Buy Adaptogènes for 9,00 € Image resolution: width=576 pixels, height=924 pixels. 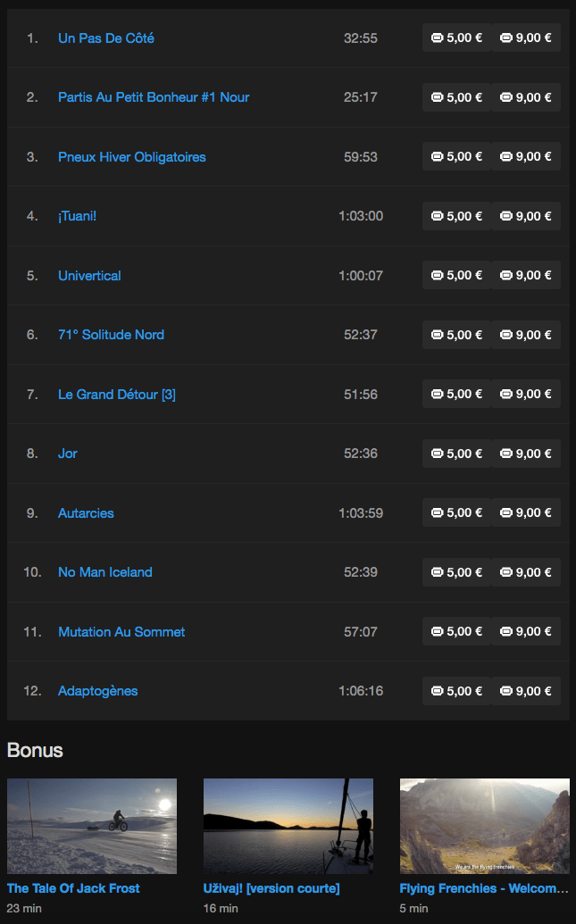(x=526, y=691)
